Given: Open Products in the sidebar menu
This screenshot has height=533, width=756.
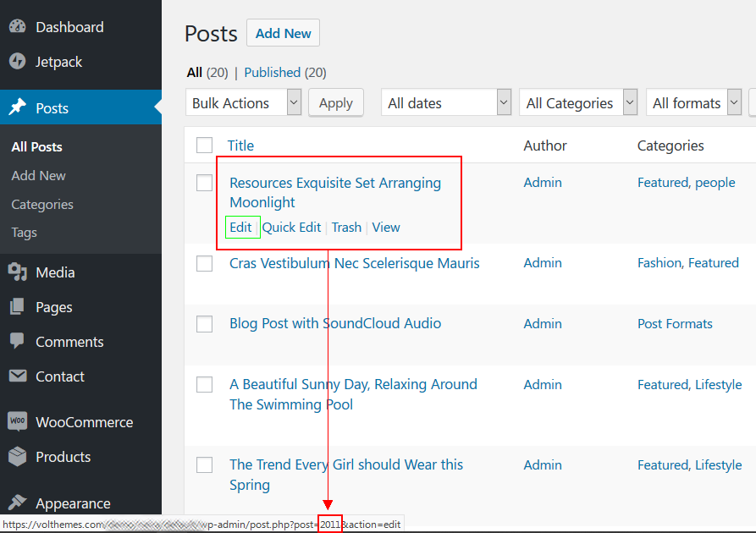Looking at the screenshot, I should (x=63, y=457).
